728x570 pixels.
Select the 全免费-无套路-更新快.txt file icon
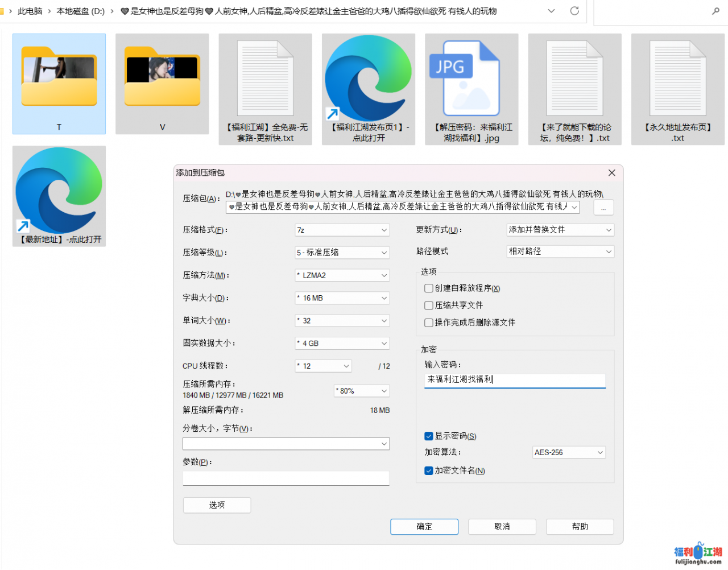pyautogui.click(x=265, y=80)
